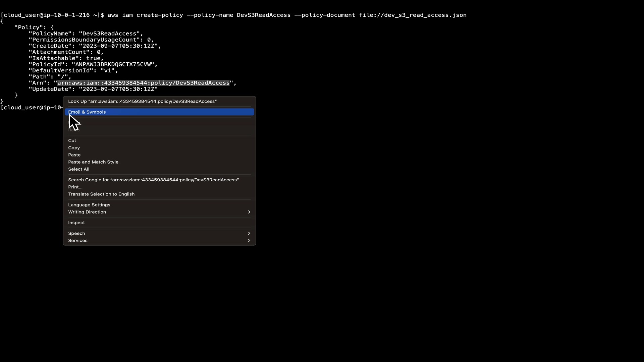
Task: Choose Paste and Match Style
Action: [x=93, y=162]
